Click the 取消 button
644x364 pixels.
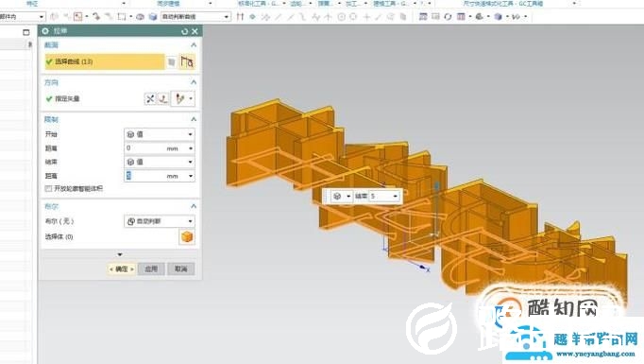(181, 269)
